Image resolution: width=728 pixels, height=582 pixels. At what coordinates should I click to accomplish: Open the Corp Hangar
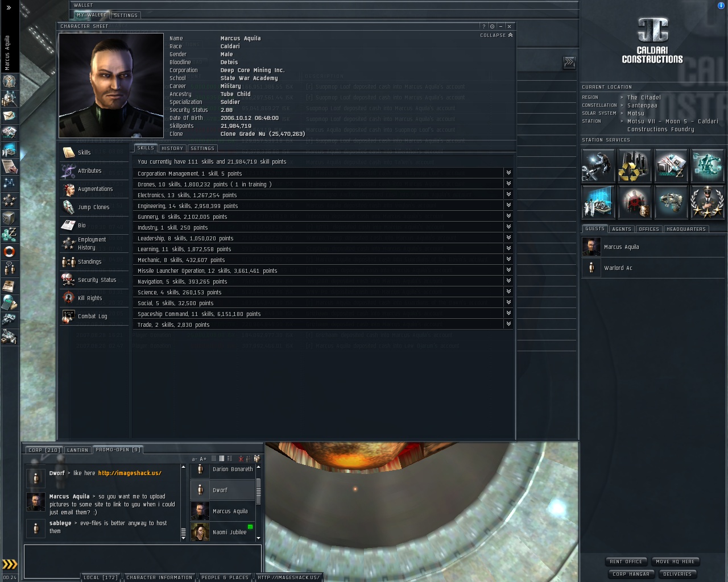[631, 574]
